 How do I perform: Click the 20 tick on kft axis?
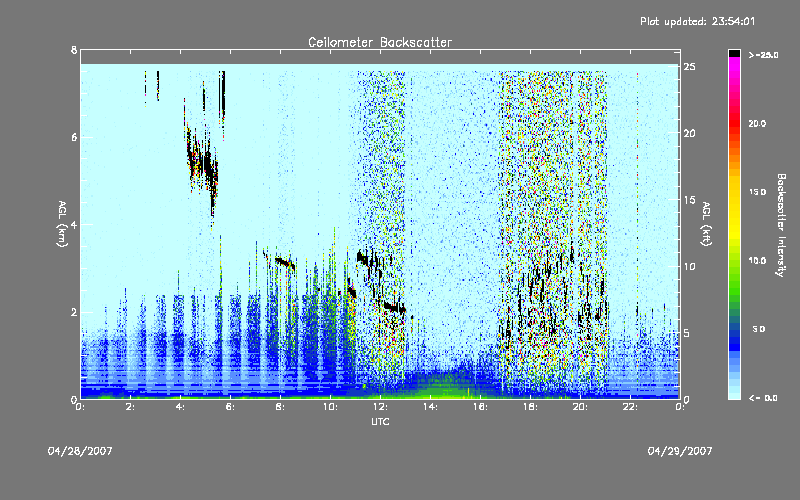point(690,133)
